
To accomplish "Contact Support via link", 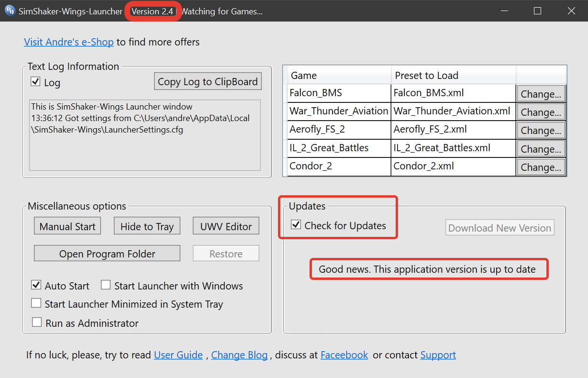I will pos(438,355).
